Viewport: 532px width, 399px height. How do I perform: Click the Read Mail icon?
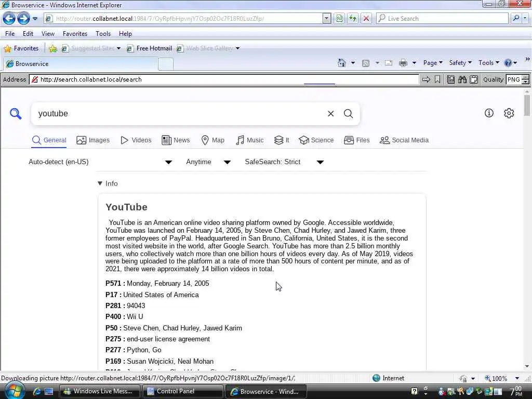point(389,63)
